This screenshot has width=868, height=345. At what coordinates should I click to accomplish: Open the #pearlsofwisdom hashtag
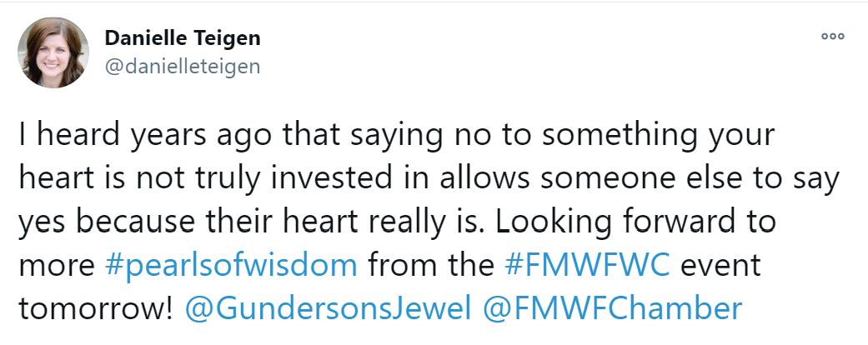pyautogui.click(x=231, y=265)
